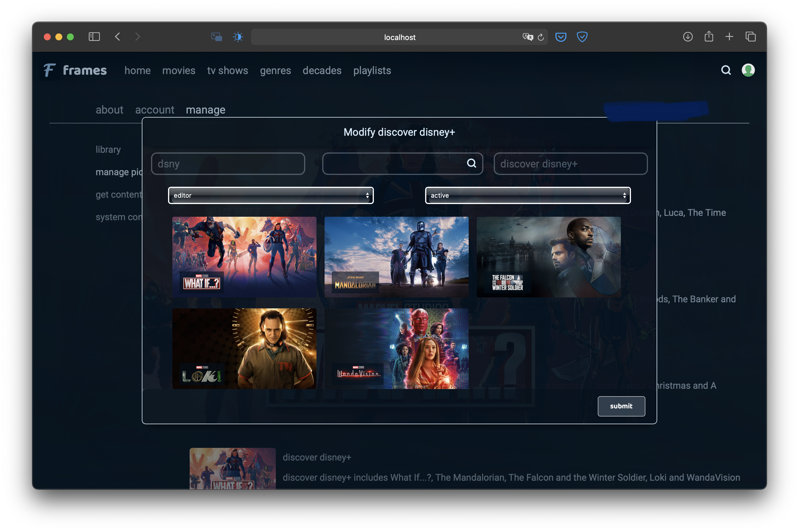The width and height of the screenshot is (799, 532).
Task: Open the Safari share icon
Action: [708, 37]
